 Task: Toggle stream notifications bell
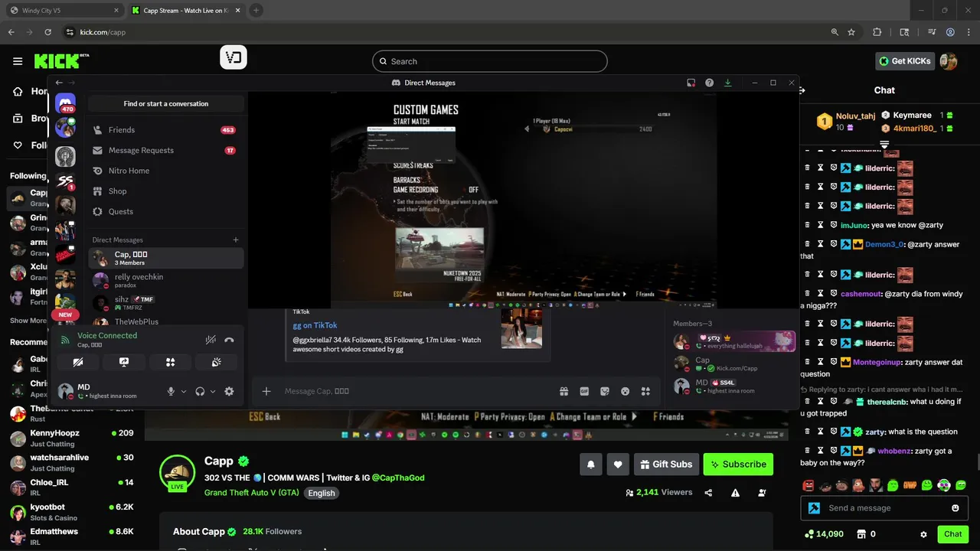[591, 464]
